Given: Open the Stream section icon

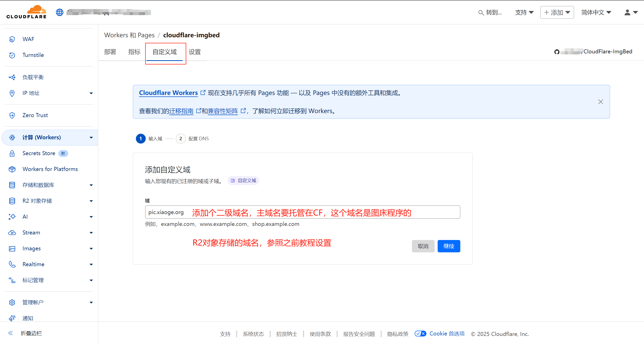Looking at the screenshot, I should 12,232.
